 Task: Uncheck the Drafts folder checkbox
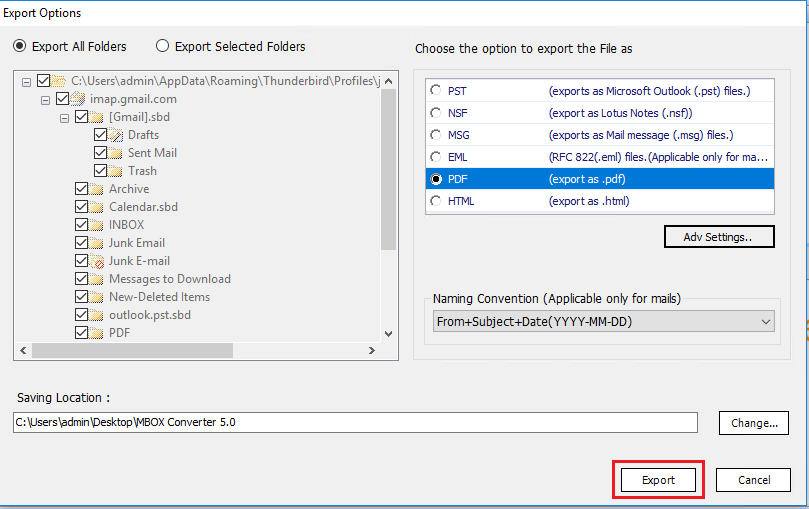[101, 135]
